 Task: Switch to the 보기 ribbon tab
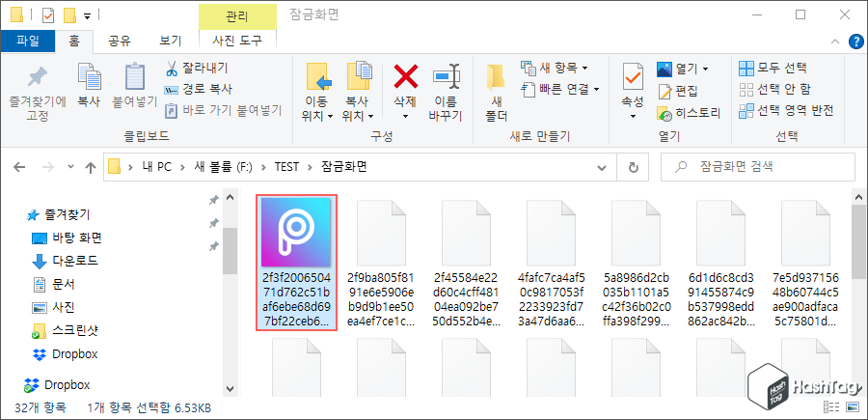pos(170,41)
